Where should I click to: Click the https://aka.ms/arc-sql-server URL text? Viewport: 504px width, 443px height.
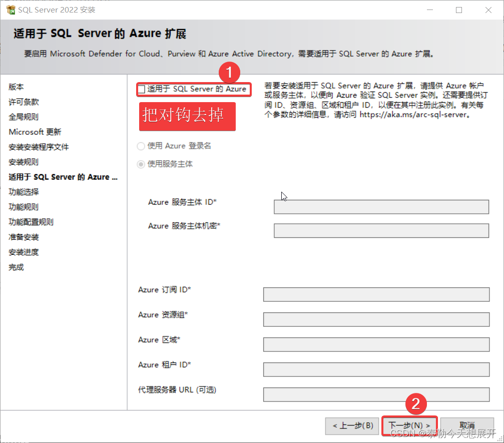tap(413, 115)
